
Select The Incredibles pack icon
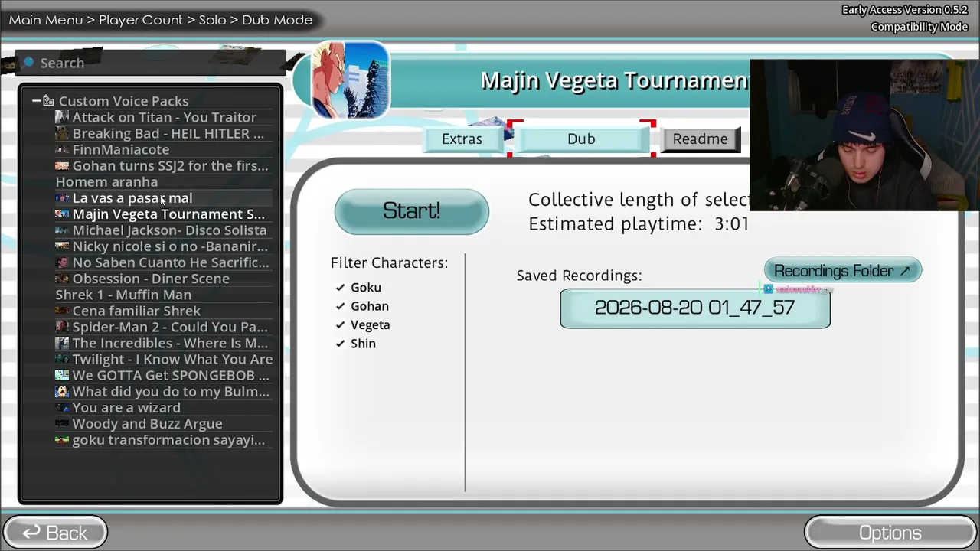[62, 343]
